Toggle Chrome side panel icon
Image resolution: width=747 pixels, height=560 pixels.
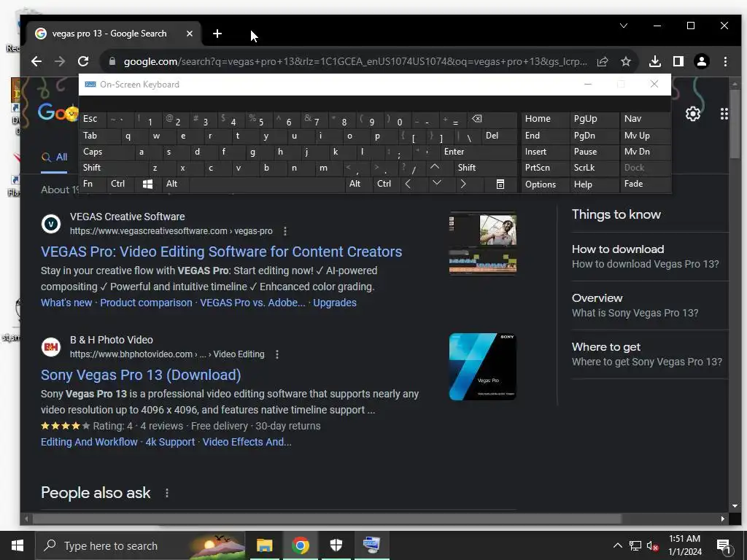pos(678,61)
